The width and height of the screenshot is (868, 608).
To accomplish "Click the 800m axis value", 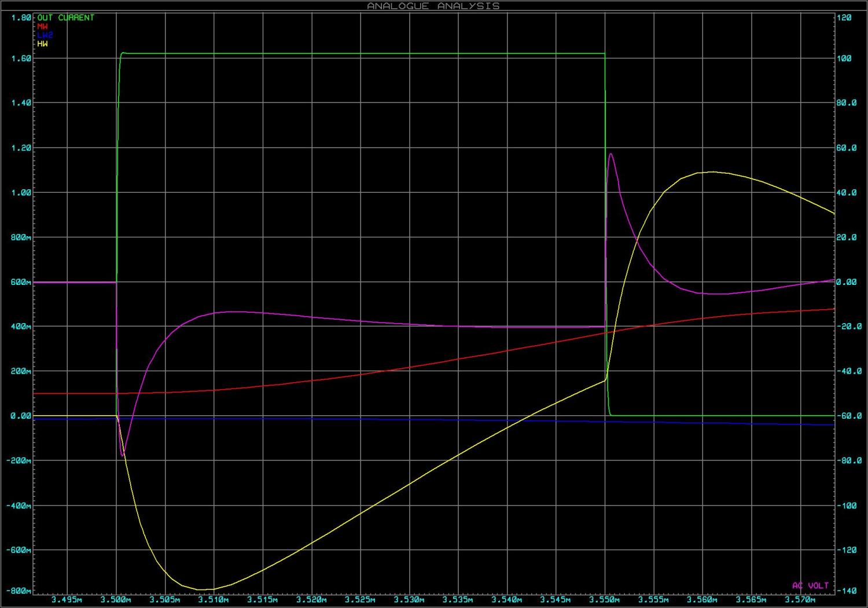I will [x=21, y=237].
